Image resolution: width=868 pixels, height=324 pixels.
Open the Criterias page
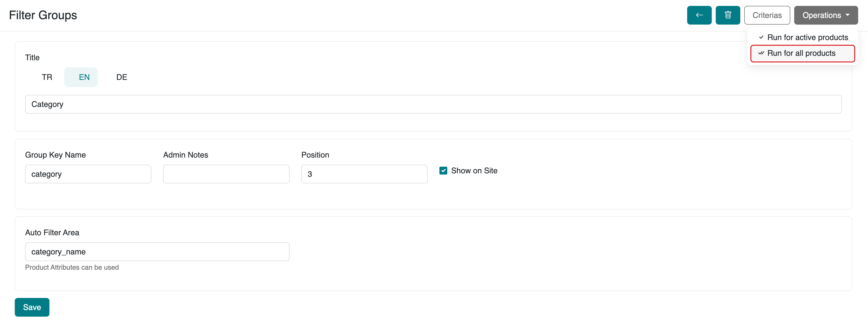point(767,15)
